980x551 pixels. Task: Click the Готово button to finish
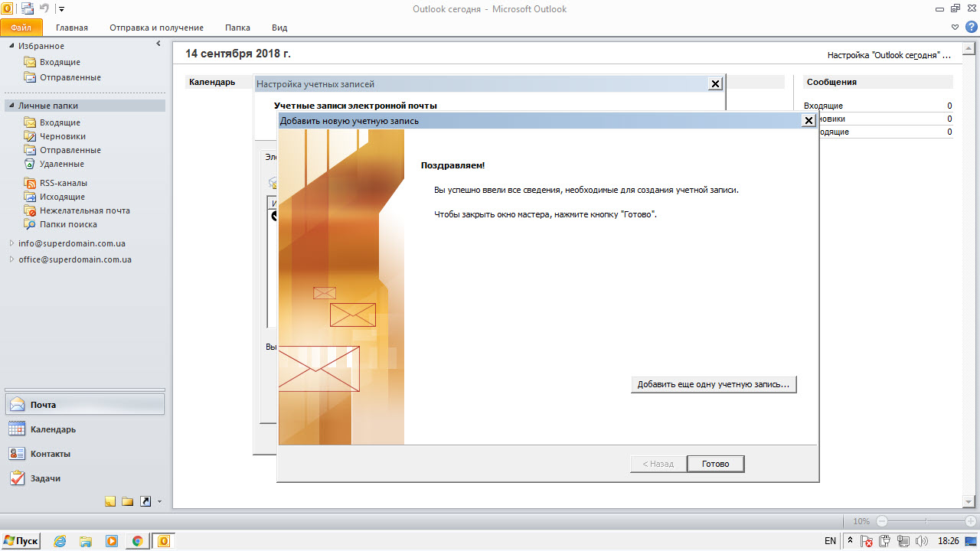715,464
